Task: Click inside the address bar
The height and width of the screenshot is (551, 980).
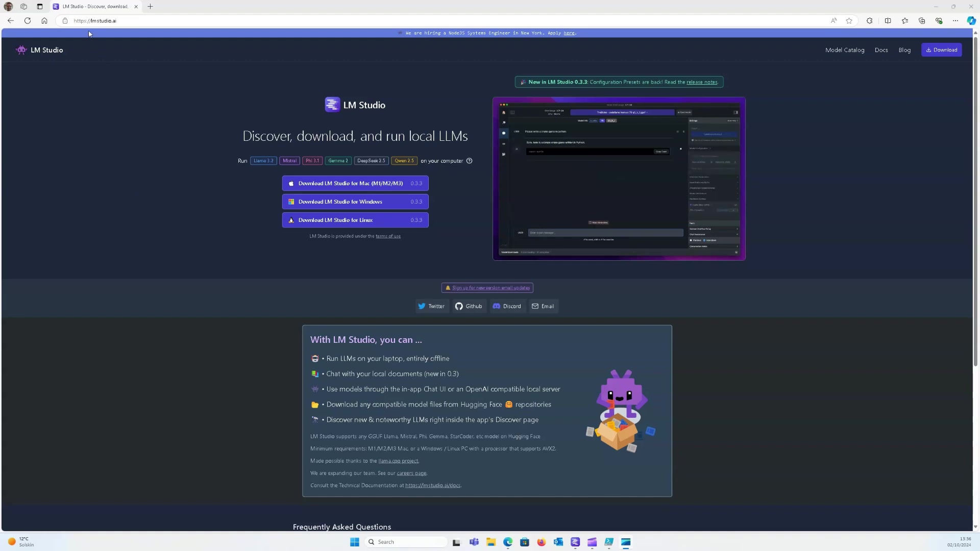Action: click(204, 20)
